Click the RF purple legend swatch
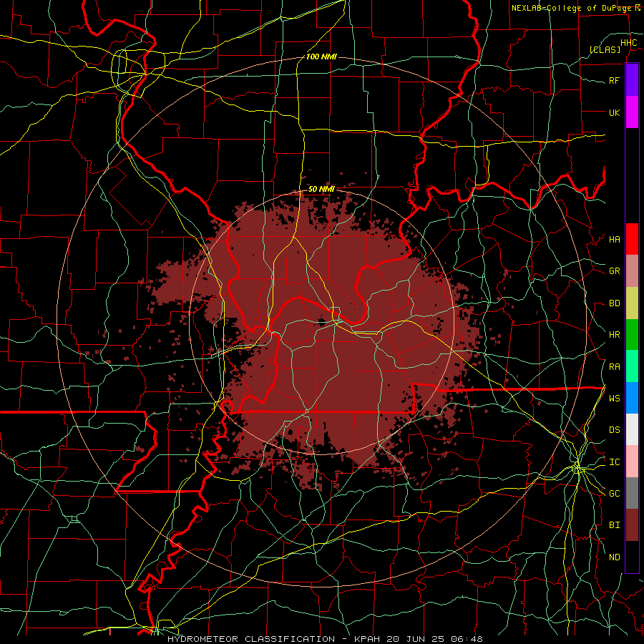 [632, 80]
